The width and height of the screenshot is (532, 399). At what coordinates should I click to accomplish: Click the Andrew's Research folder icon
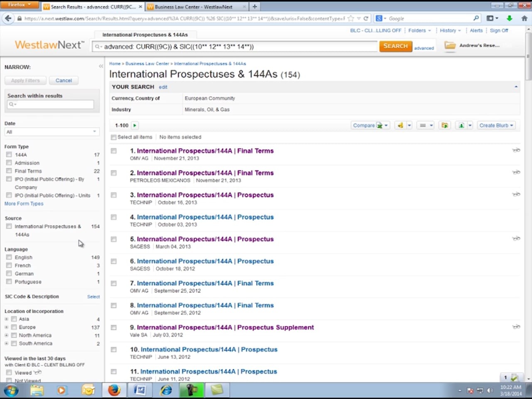450,46
